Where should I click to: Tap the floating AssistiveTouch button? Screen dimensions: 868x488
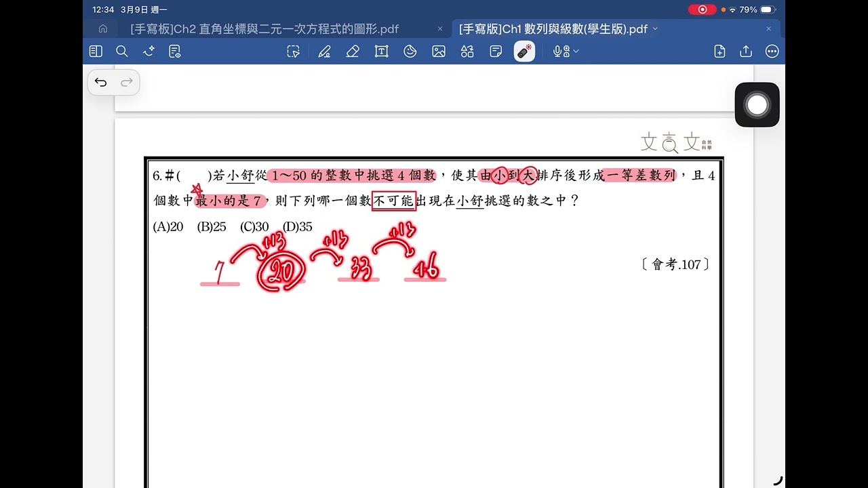pos(757,104)
